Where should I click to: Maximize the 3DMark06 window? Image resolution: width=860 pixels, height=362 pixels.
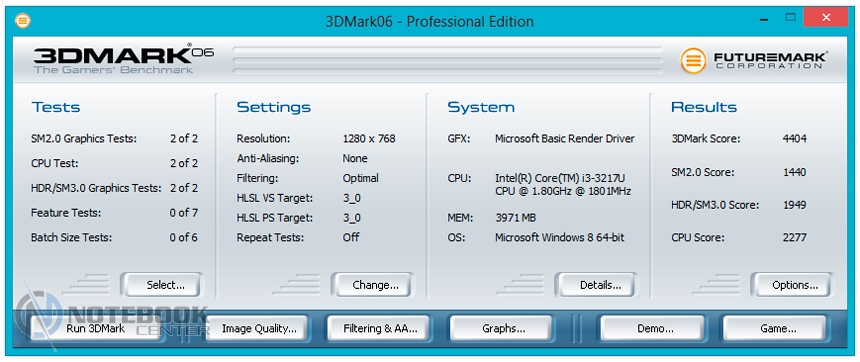point(790,18)
